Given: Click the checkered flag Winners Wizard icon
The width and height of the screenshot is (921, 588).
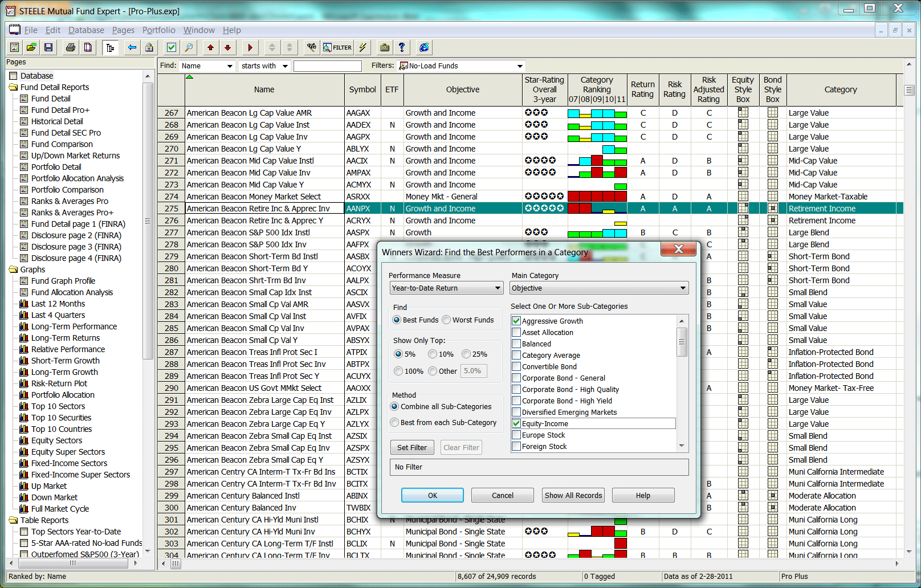Looking at the screenshot, I should pyautogui.click(x=312, y=47).
